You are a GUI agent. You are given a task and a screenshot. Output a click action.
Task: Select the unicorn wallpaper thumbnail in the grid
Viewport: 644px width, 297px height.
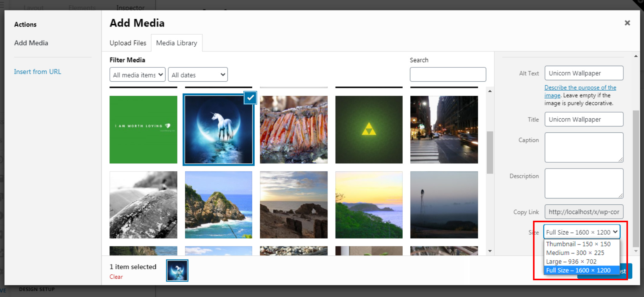[x=218, y=130]
